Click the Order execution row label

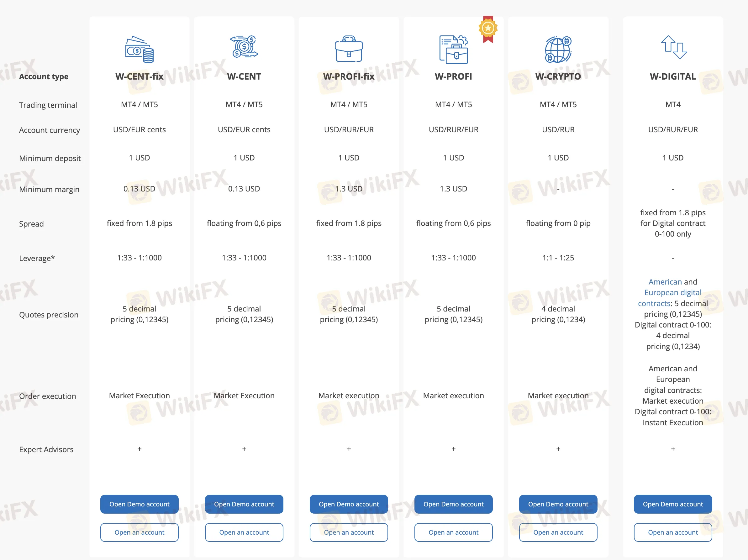tap(47, 396)
